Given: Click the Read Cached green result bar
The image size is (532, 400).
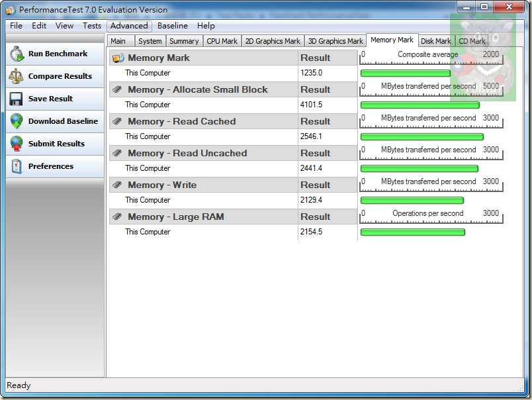Looking at the screenshot, I should [x=421, y=137].
